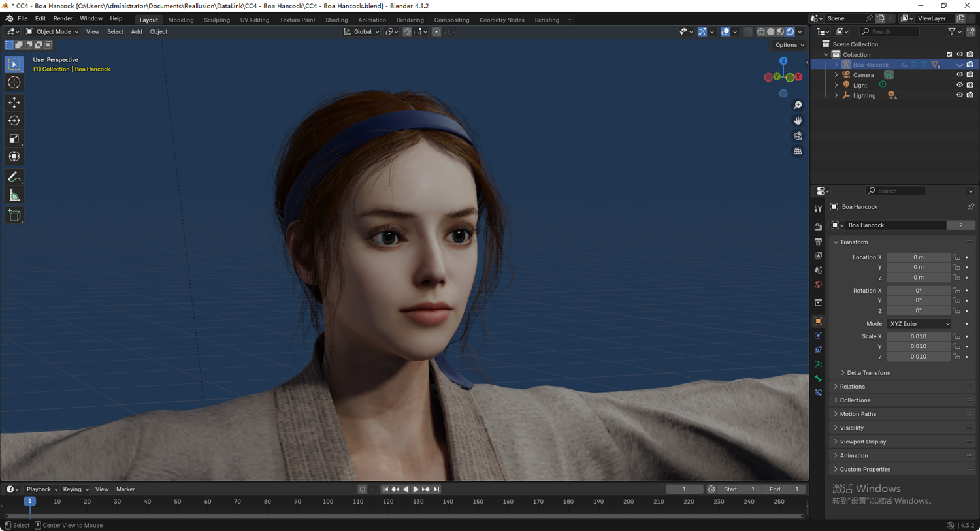The height and width of the screenshot is (531, 980).
Task: Switch perspective/orthographic with the grid gizmo
Action: pyautogui.click(x=798, y=151)
